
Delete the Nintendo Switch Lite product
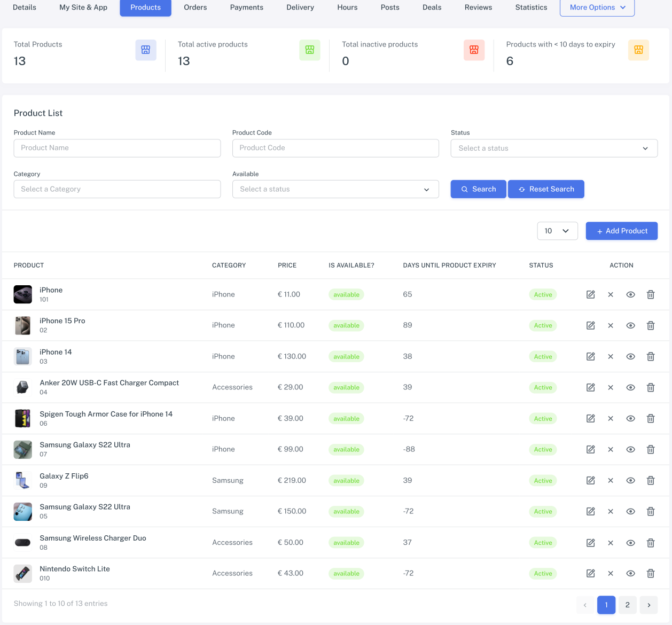[651, 573]
